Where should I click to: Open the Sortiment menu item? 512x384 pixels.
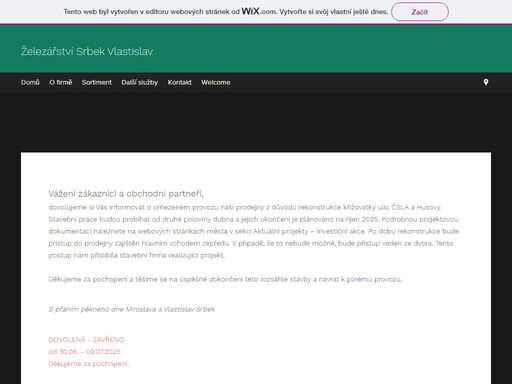[x=97, y=82]
